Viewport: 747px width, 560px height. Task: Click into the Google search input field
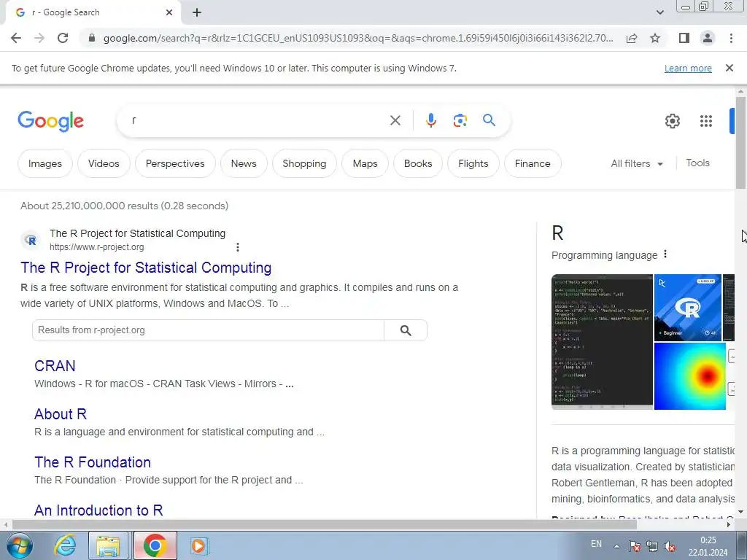pyautogui.click(x=258, y=120)
